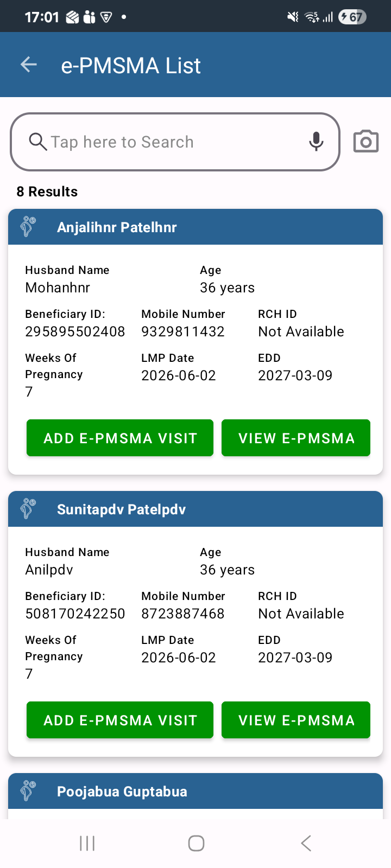View E-PMSMA for Anjalihnr Patelhnr

(296, 438)
